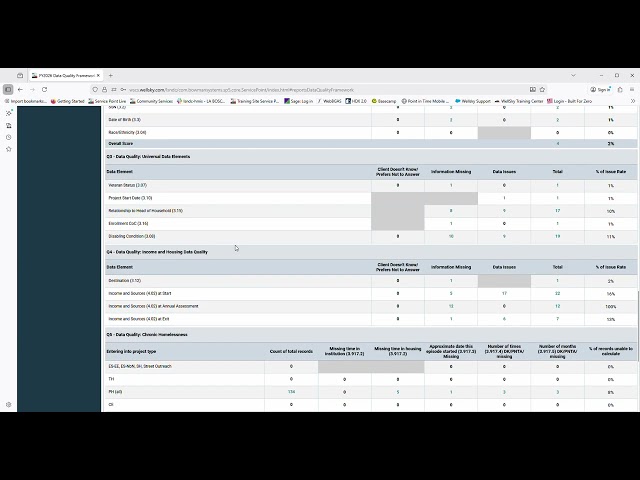
Task: Open the Basecamp bookmark
Action: (384, 101)
